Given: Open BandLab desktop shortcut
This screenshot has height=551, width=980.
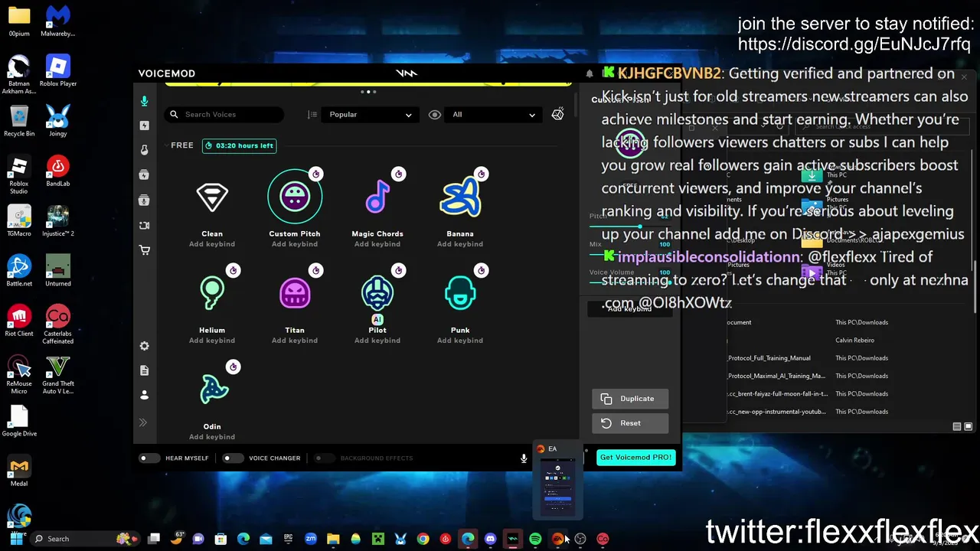Looking at the screenshot, I should coord(58,171).
